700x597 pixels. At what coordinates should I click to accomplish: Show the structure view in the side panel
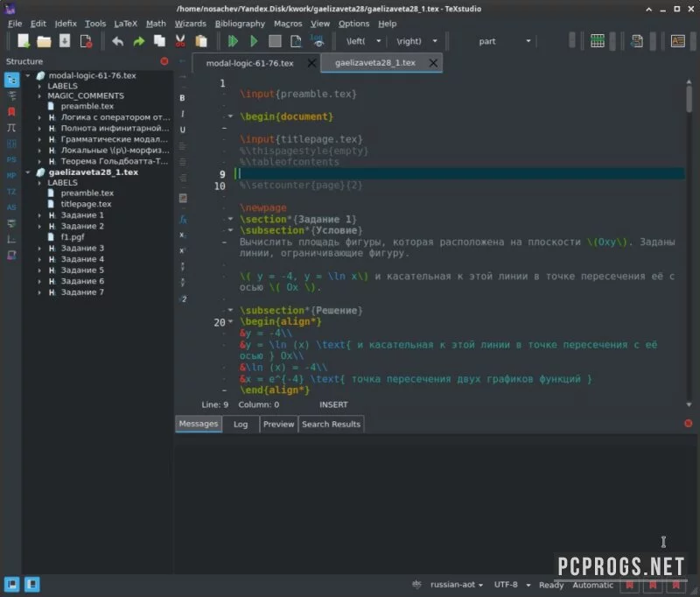(x=11, y=80)
